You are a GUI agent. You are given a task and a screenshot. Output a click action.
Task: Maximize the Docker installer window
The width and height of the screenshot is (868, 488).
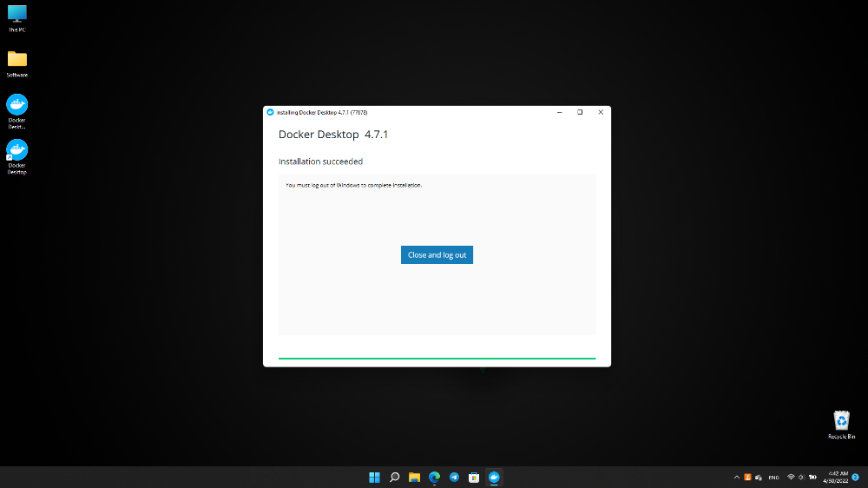pos(580,112)
